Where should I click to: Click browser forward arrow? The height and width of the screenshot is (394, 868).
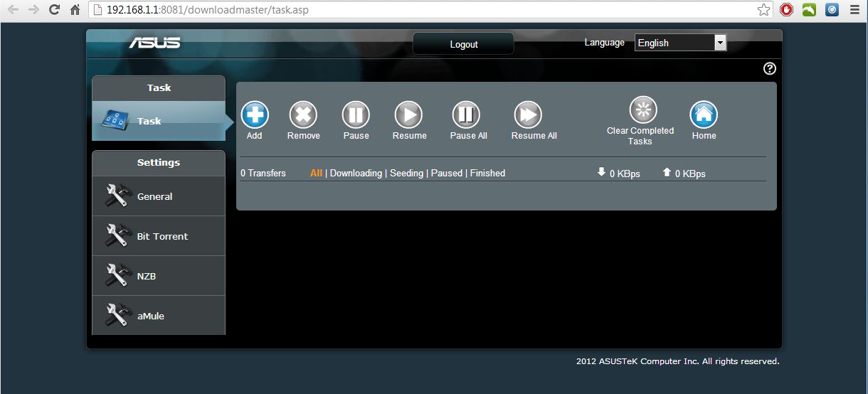tap(33, 10)
